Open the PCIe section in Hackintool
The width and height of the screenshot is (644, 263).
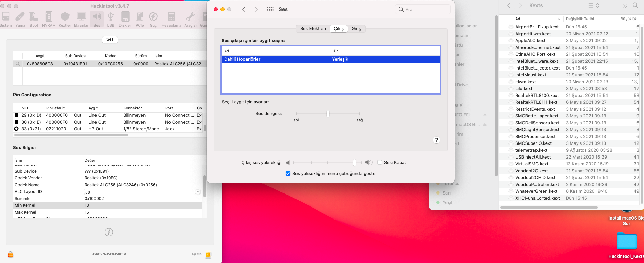140,20
